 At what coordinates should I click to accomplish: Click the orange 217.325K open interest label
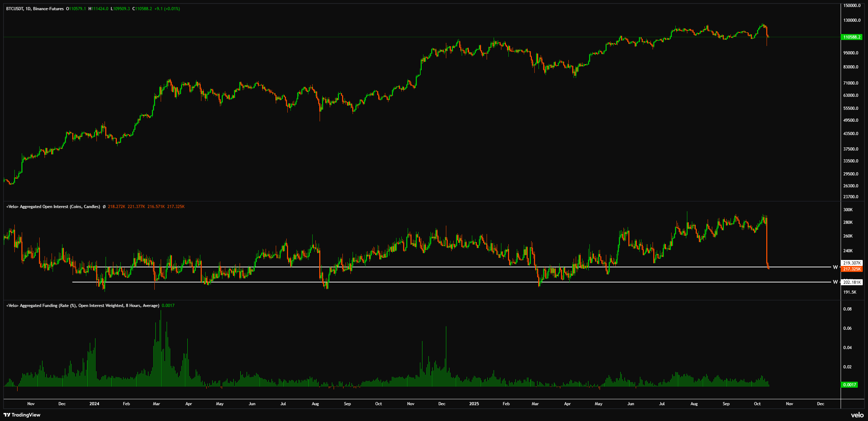tap(852, 269)
